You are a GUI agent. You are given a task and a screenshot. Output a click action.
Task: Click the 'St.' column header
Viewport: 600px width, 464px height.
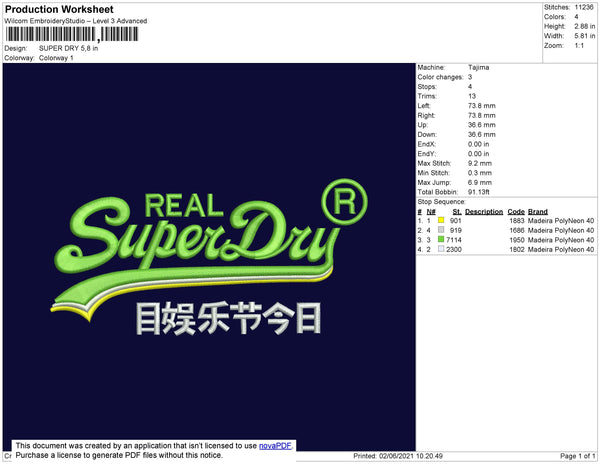457,212
